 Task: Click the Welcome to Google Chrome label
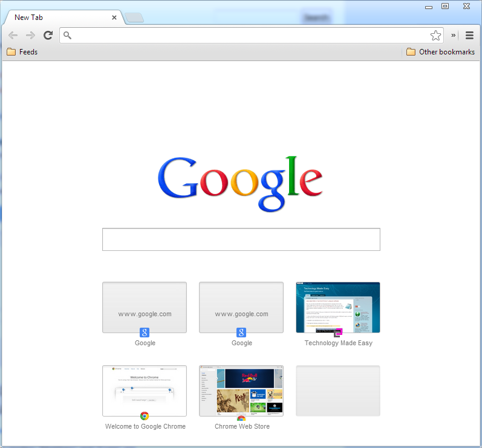point(145,426)
